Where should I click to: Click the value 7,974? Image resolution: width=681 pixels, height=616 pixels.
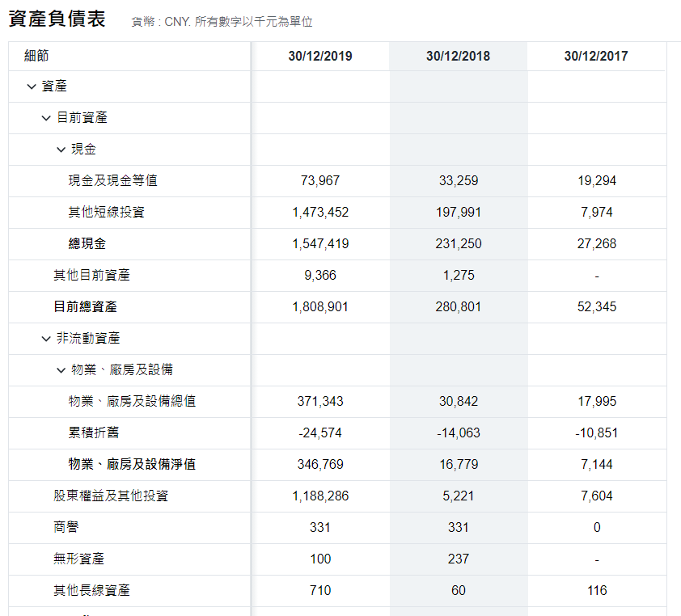click(x=597, y=213)
